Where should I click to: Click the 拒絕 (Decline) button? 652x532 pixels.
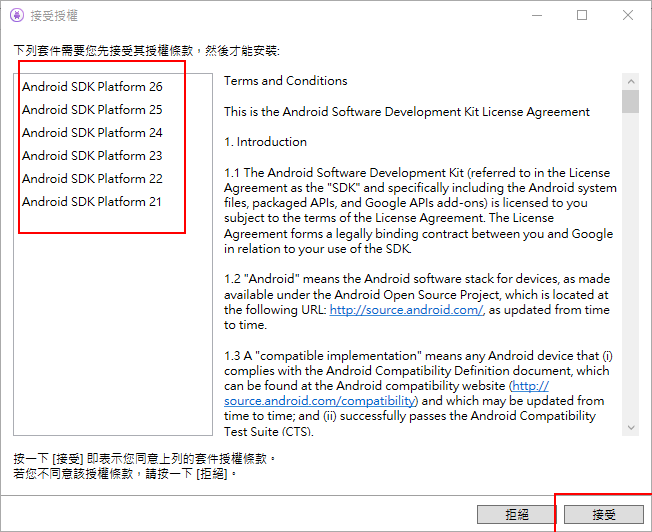(x=516, y=515)
